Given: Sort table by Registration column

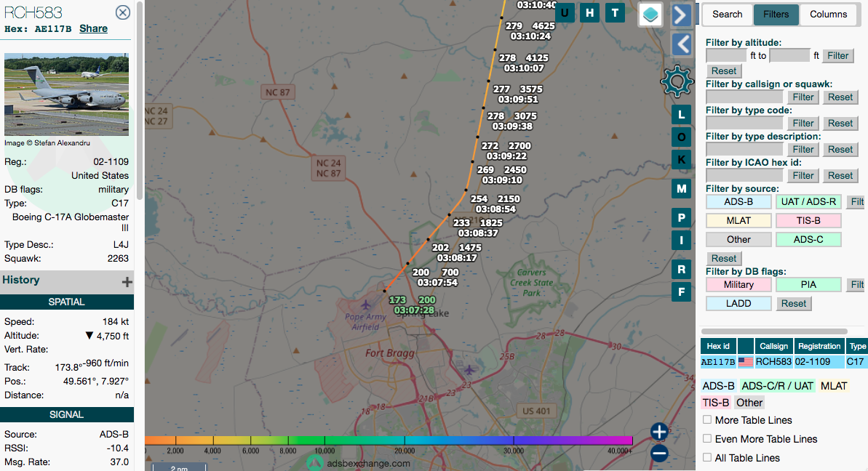Looking at the screenshot, I should point(819,346).
